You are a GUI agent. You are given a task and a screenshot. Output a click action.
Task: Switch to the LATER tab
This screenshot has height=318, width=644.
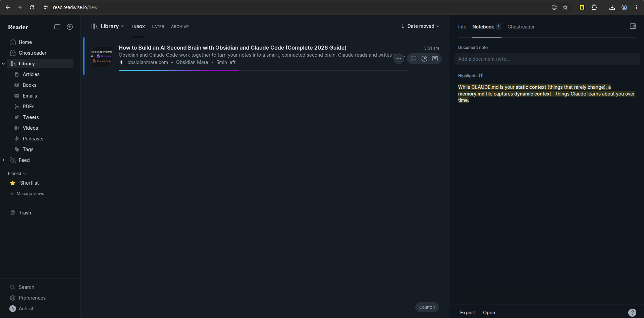coord(158,27)
